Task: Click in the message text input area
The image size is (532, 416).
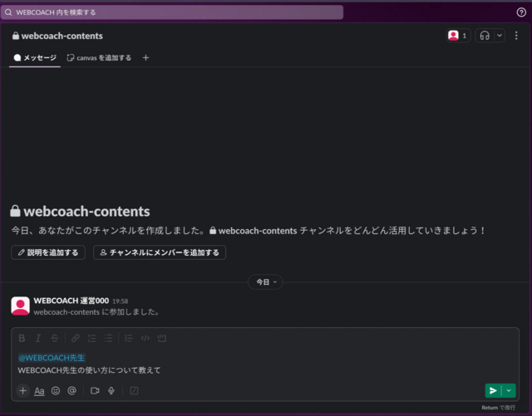Action: (265, 364)
